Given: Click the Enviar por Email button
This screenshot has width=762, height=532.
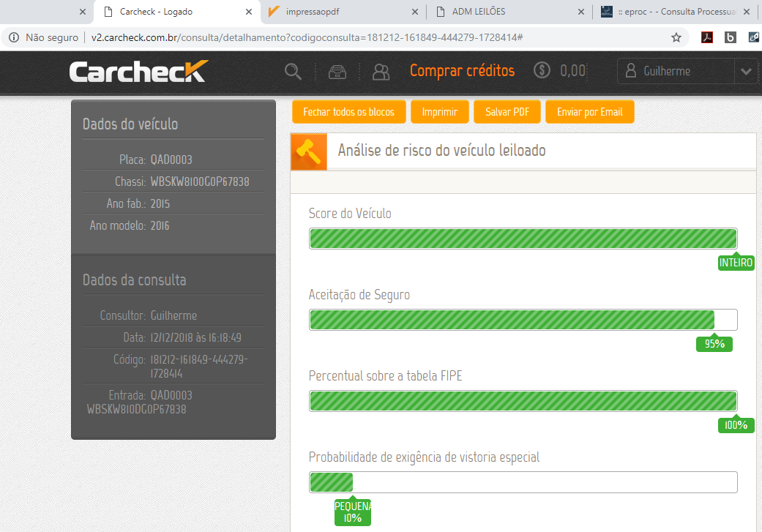Looking at the screenshot, I should tap(589, 112).
